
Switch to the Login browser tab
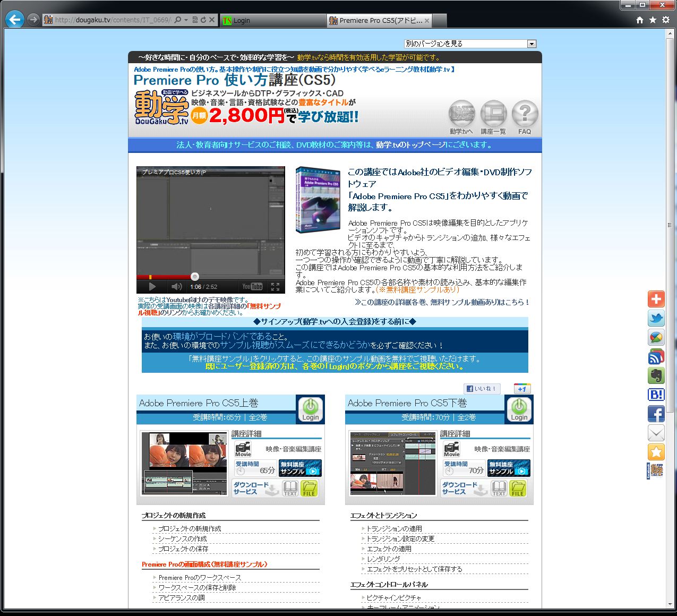tap(272, 20)
